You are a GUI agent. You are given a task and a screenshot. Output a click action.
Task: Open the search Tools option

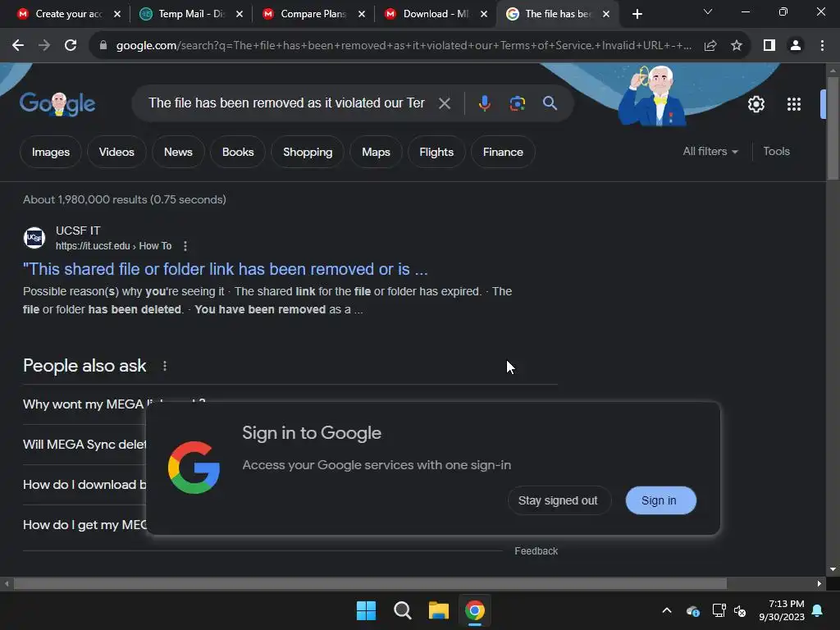776,152
